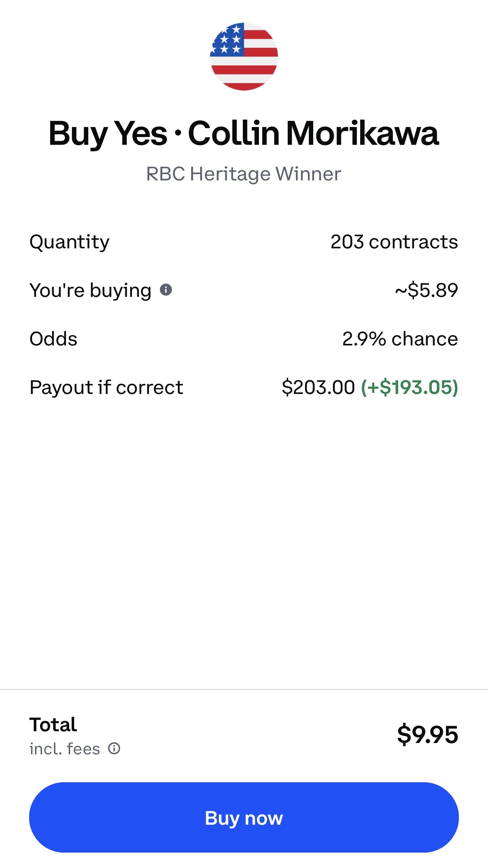Tap the Odds label
This screenshot has width=488, height=868.
pyautogui.click(x=53, y=339)
